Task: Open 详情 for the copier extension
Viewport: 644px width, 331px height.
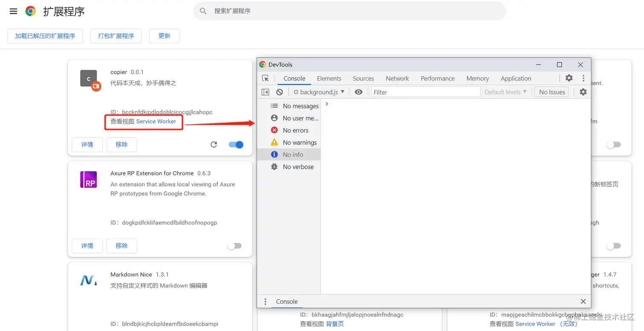Action: [x=87, y=144]
